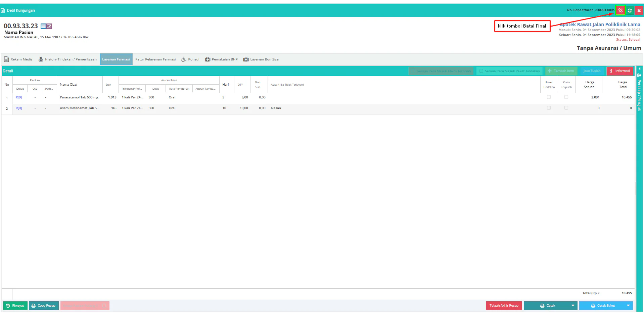Select the Layanan Farmasi tab
The height and width of the screenshot is (313, 644).
coord(116,59)
